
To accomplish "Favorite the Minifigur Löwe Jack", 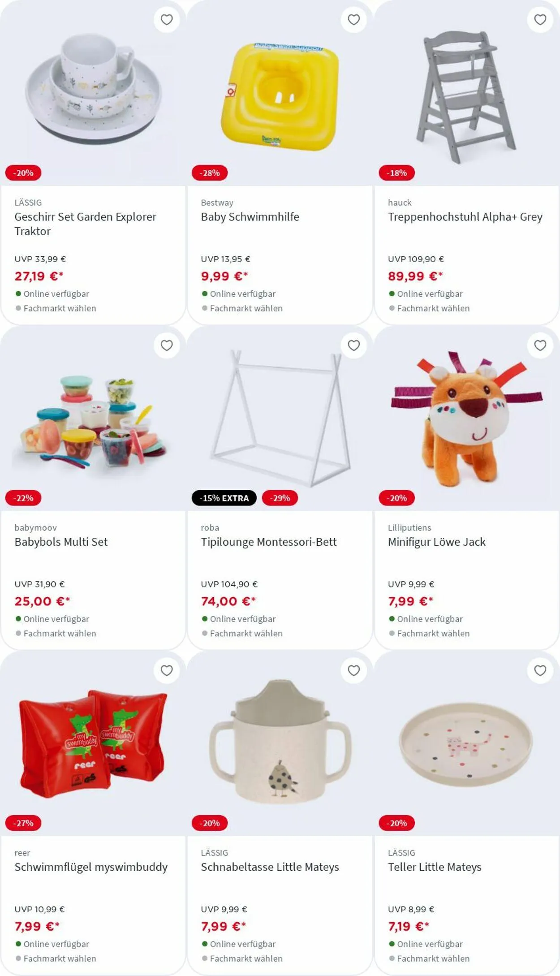I will click(540, 345).
